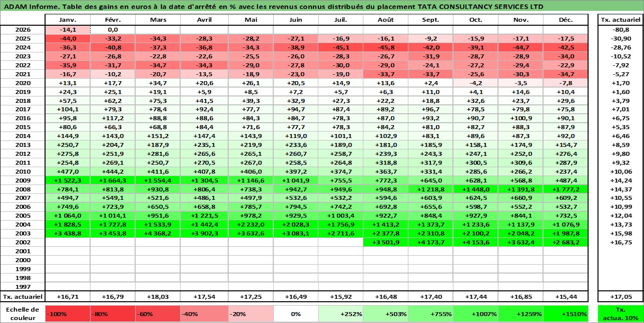The image size is (644, 323).
Task: Click the +477,0 cell in 2010 row
Action: [67, 172]
